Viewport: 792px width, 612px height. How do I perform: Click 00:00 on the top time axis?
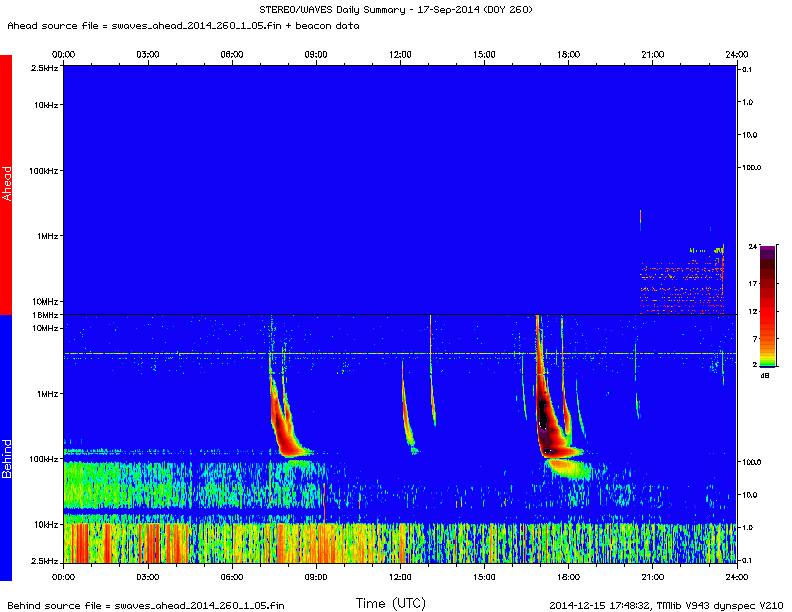(64, 55)
